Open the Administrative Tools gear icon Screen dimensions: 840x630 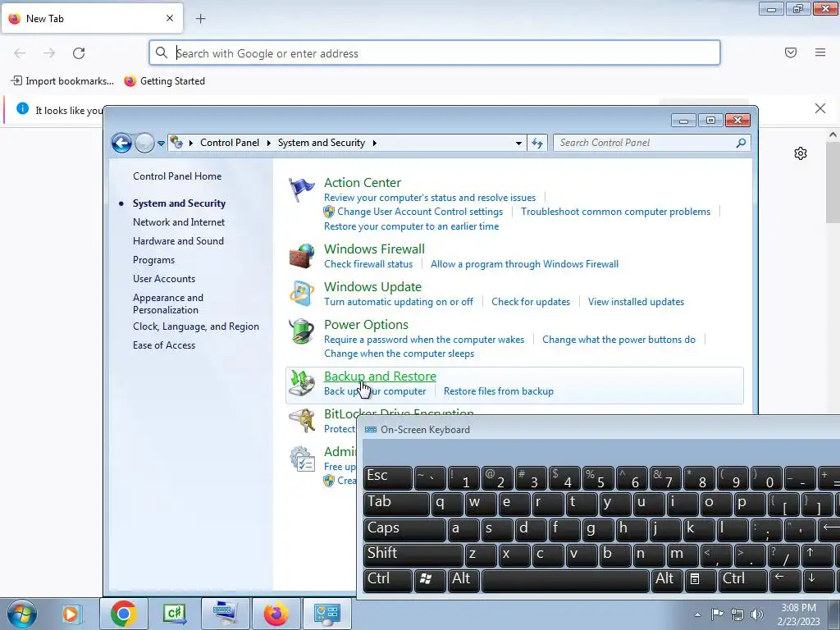click(x=302, y=459)
